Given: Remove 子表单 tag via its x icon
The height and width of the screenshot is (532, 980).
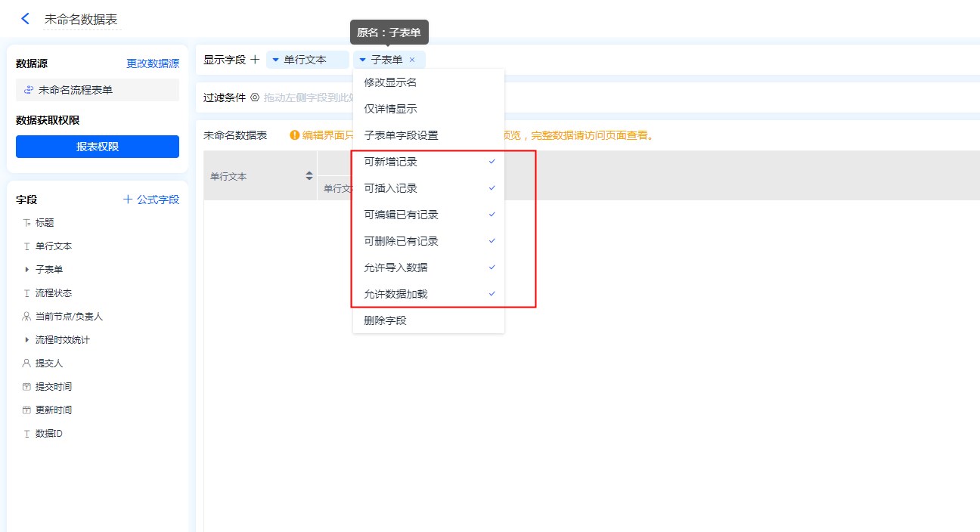Looking at the screenshot, I should (412, 60).
